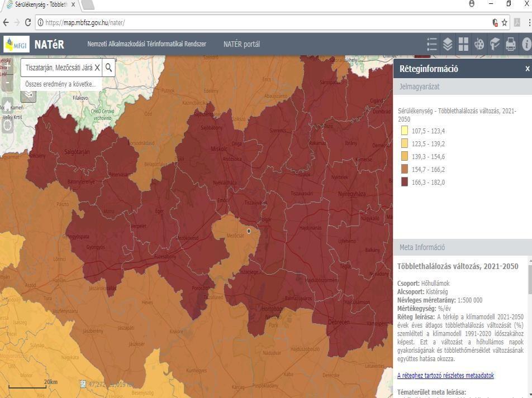Screen dimensions: 532x398
Task: Click the grayed PDF extension icon
Action: (517, 23)
